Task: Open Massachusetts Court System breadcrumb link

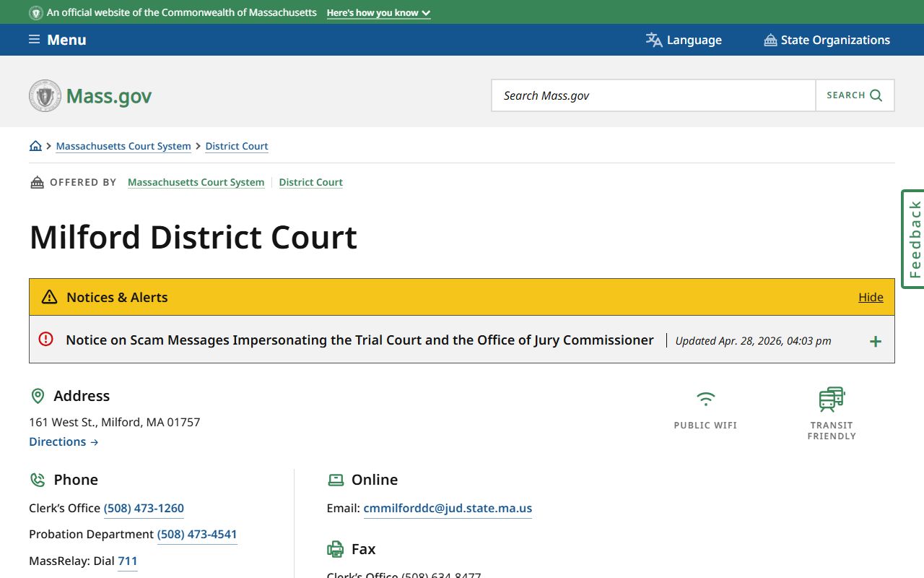Action: coord(123,146)
